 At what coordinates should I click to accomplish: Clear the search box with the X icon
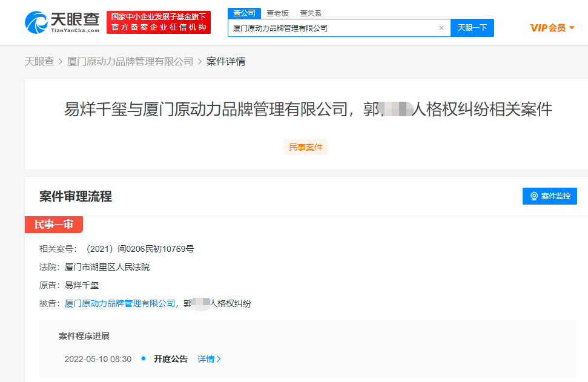coord(441,28)
